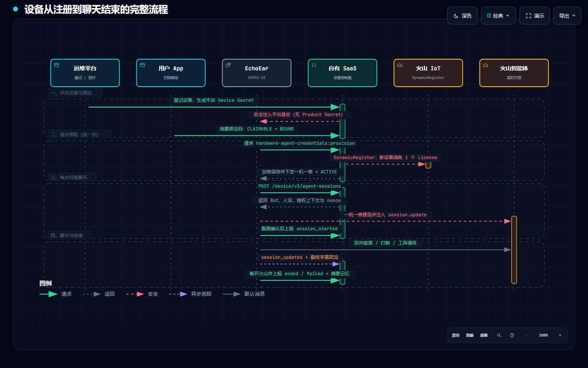
Task: Select the 用户 App participant node
Action: tap(171, 73)
